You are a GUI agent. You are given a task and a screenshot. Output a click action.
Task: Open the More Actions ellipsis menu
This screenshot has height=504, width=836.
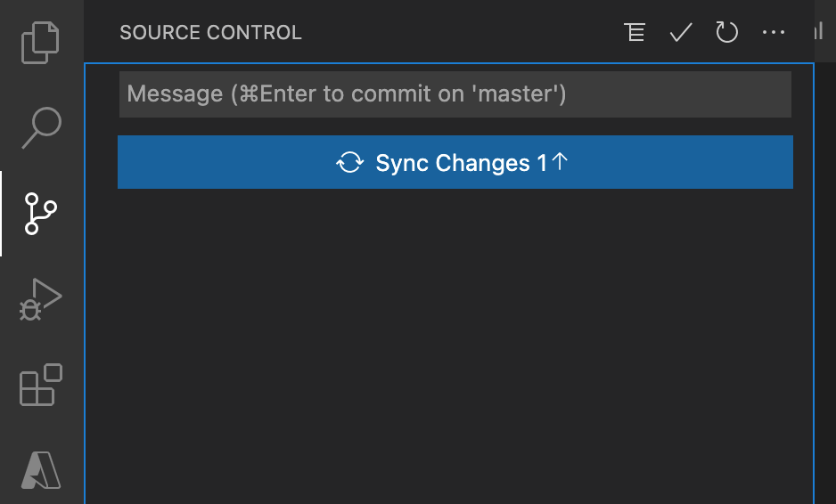(774, 33)
